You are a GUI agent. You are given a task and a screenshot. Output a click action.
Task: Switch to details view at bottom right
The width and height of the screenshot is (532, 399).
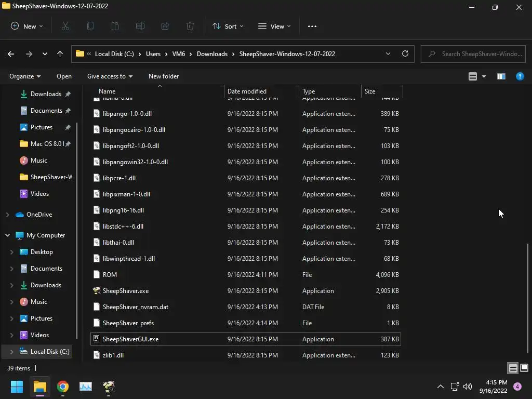513,368
